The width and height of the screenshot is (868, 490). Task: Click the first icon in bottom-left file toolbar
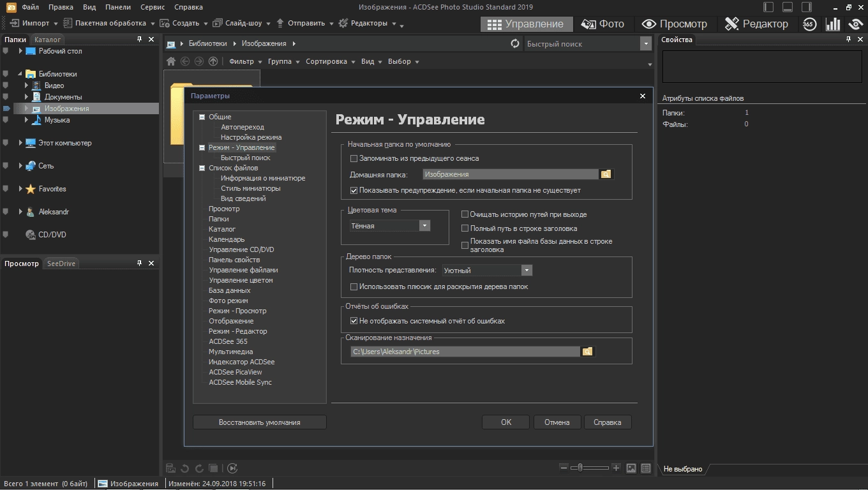pos(171,468)
